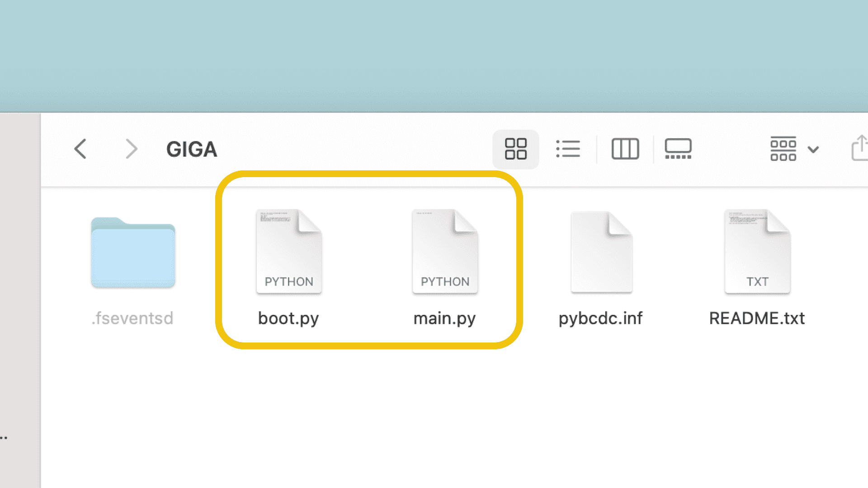
Task: Expand the grouping options chevron
Action: pos(813,150)
